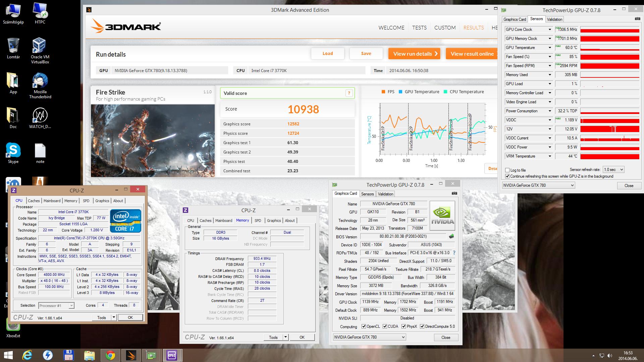Open the GPU selector dropdown in the Sensors window
The height and width of the screenshot is (362, 644).
click(538, 185)
